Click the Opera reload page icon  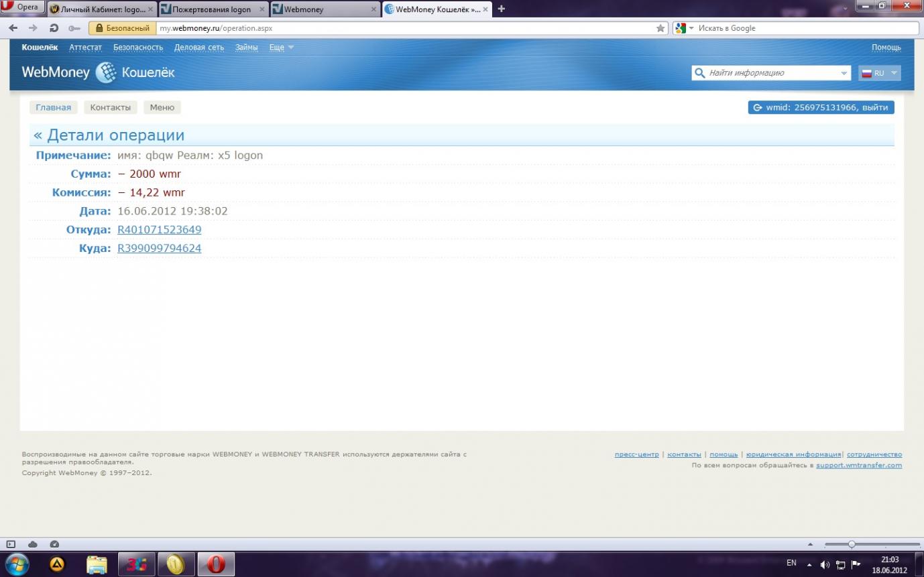(x=54, y=28)
